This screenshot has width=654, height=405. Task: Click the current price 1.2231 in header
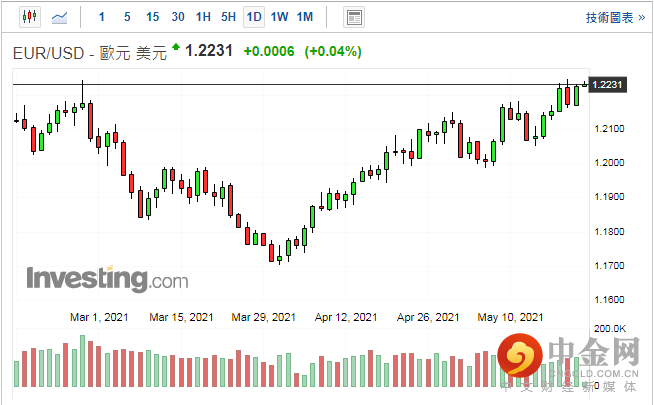(209, 51)
